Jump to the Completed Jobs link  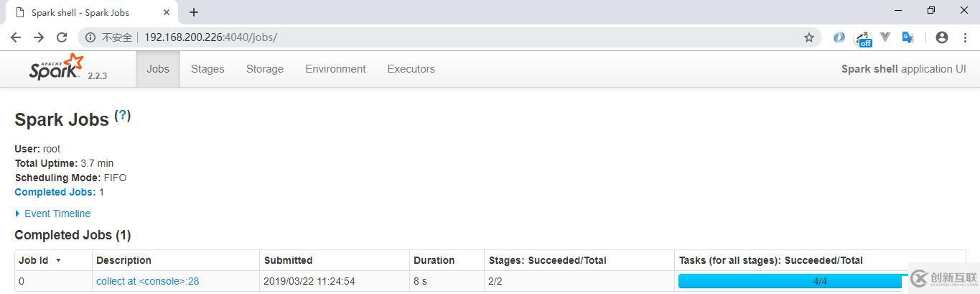point(55,192)
